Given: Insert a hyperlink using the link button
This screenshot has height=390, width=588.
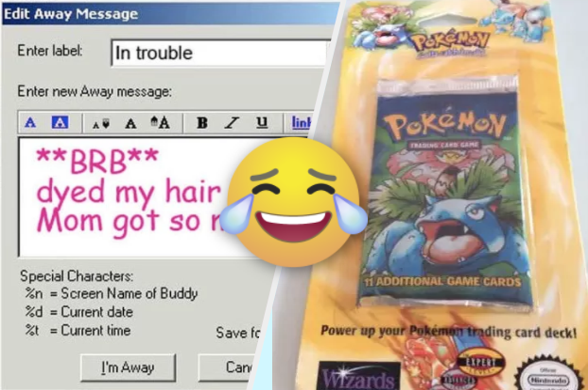Looking at the screenshot, I should 300,123.
